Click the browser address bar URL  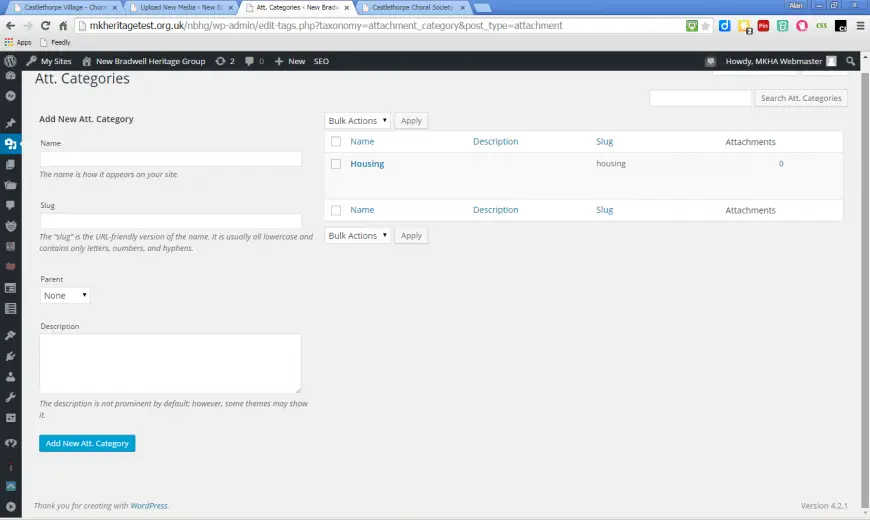[x=326, y=26]
